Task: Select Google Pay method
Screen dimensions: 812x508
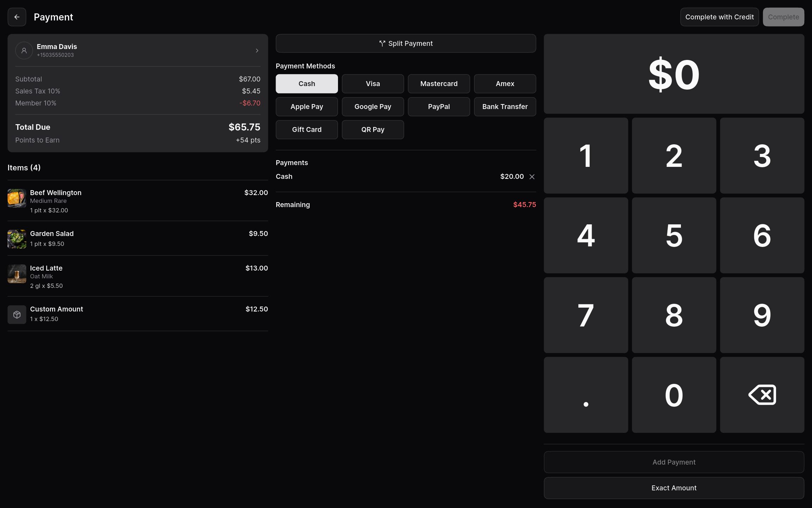Action: pos(373,107)
